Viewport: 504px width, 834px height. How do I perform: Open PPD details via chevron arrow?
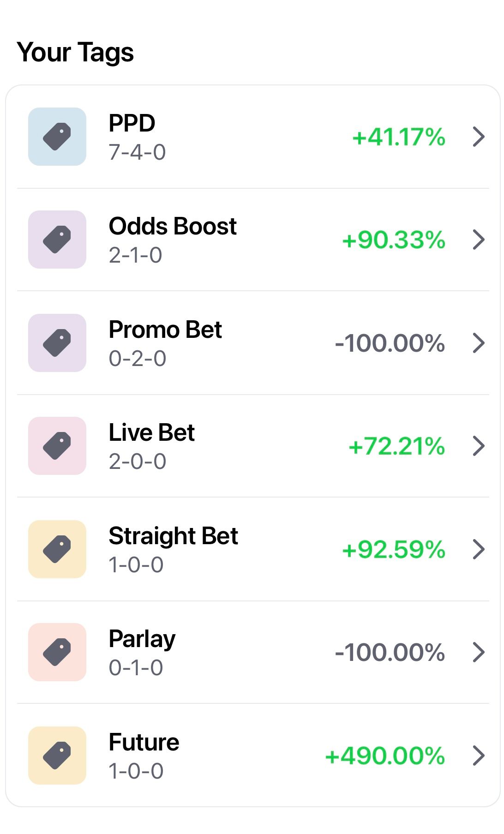479,137
